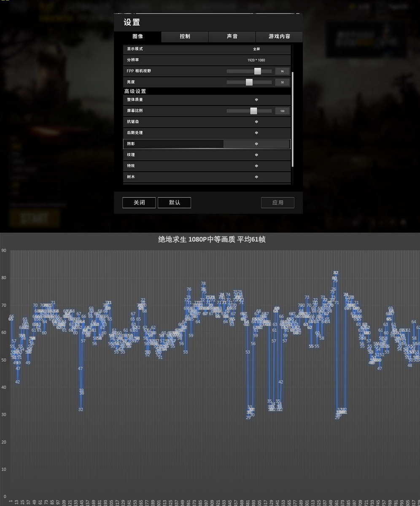Click the 高级设置 section heading
The width and height of the screenshot is (420, 506).
tap(135, 91)
